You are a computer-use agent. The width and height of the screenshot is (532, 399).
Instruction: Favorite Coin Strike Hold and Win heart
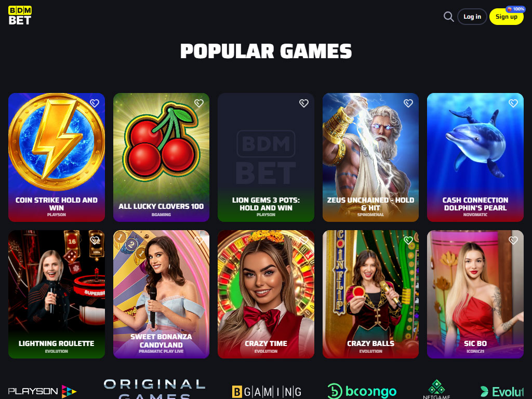[95, 103]
